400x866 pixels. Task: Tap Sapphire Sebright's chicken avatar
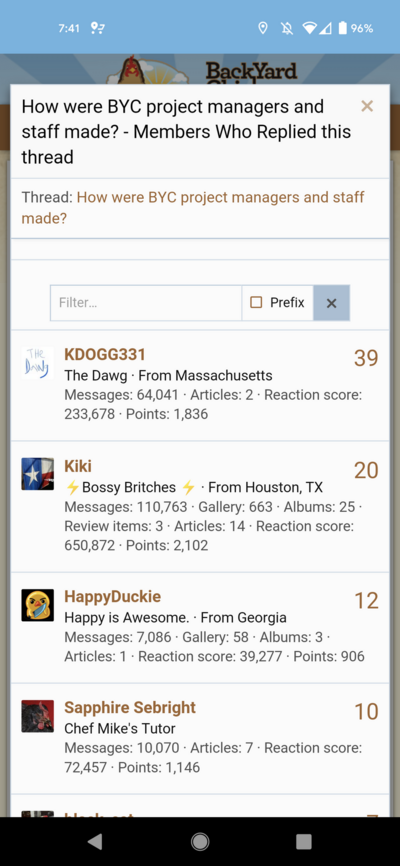click(38, 716)
